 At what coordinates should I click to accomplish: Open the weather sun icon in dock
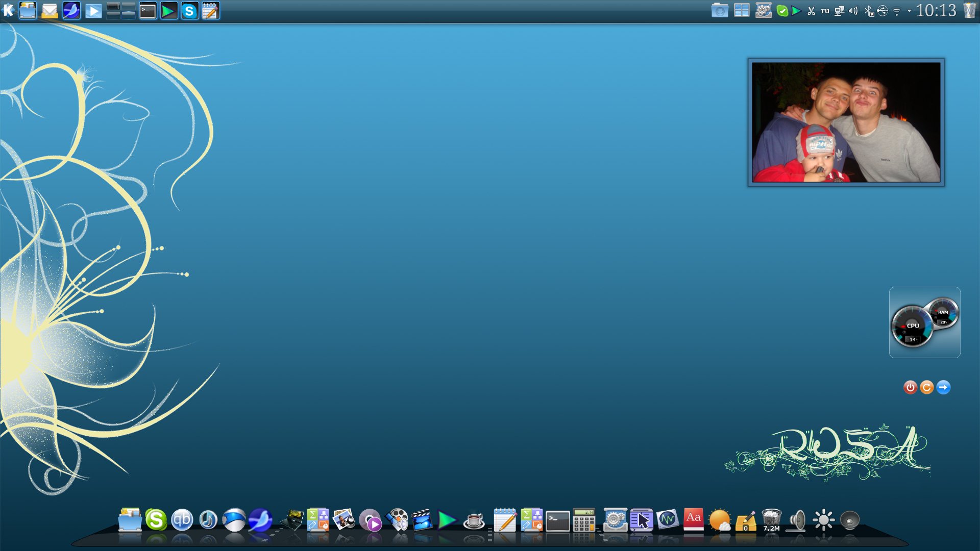720,520
